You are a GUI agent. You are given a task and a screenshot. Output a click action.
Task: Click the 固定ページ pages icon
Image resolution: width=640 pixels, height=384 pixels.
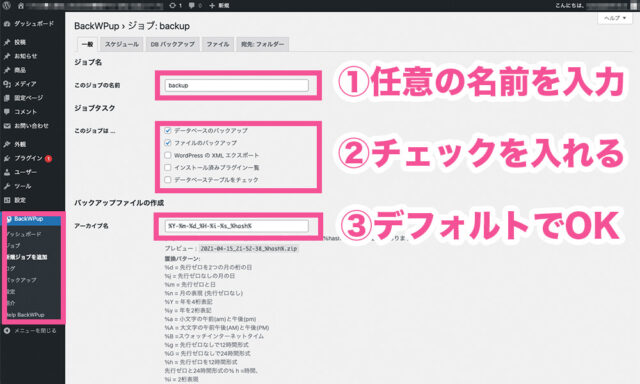click(7, 98)
